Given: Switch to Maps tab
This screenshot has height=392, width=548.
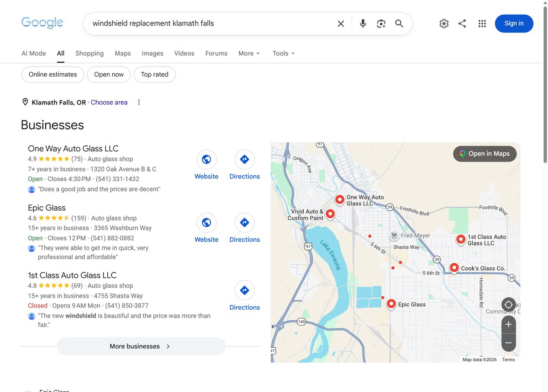Looking at the screenshot, I should 123,53.
